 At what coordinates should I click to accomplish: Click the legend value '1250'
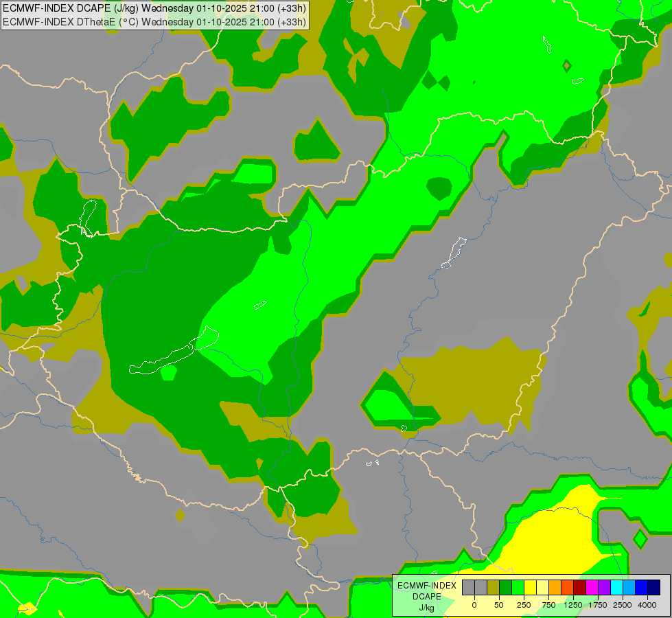point(573,605)
